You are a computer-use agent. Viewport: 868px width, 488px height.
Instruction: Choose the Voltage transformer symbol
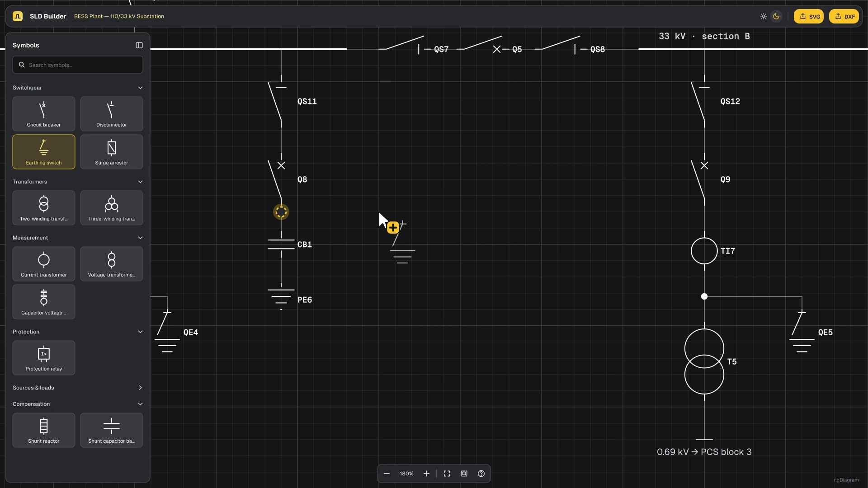click(x=112, y=264)
